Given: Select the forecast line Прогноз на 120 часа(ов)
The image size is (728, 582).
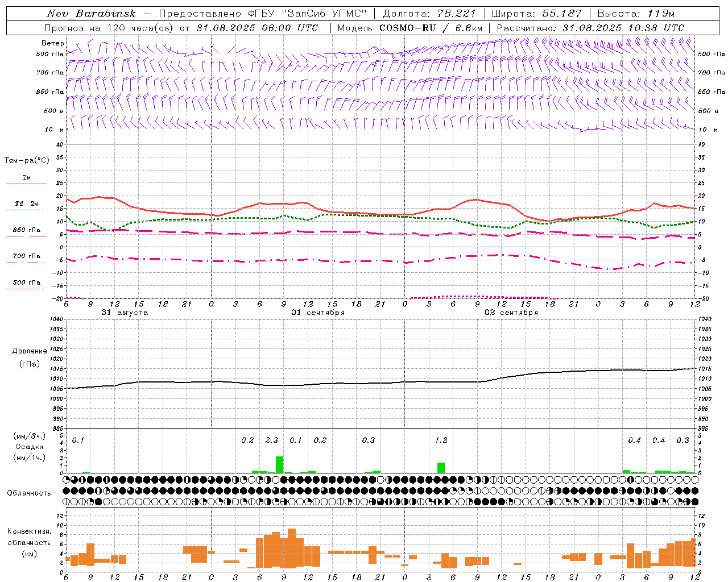Looking at the screenshot, I should (110, 28).
